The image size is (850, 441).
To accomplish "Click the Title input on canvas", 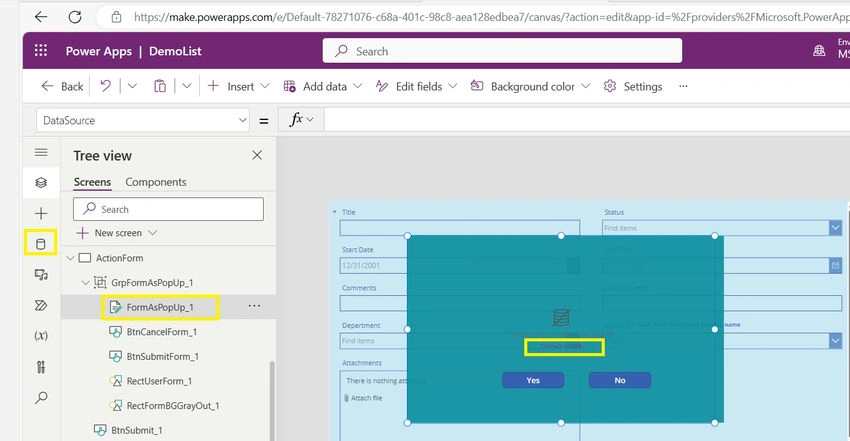I will coord(460,228).
